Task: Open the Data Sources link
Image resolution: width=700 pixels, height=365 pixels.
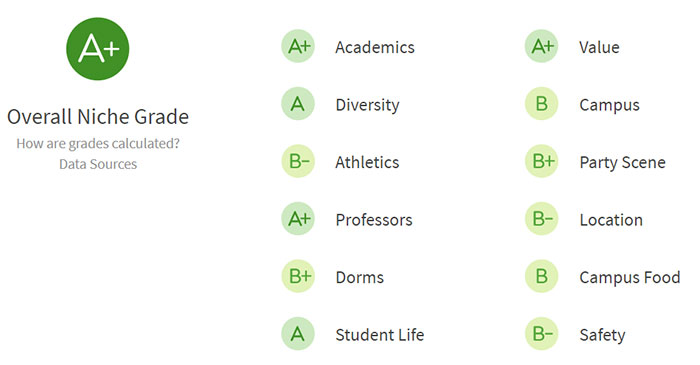Action: tap(98, 164)
